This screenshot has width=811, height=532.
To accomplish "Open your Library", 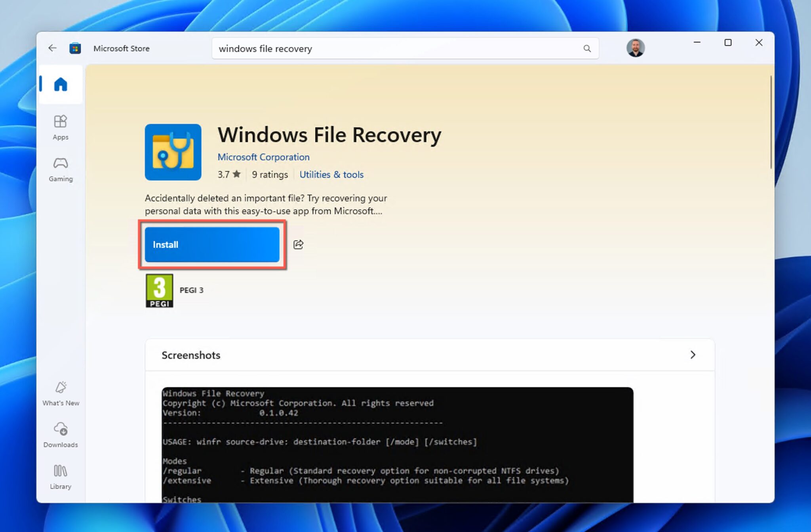I will click(60, 476).
